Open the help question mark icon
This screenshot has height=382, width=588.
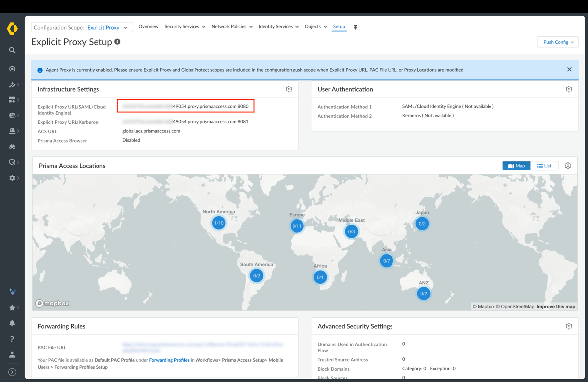click(x=12, y=339)
